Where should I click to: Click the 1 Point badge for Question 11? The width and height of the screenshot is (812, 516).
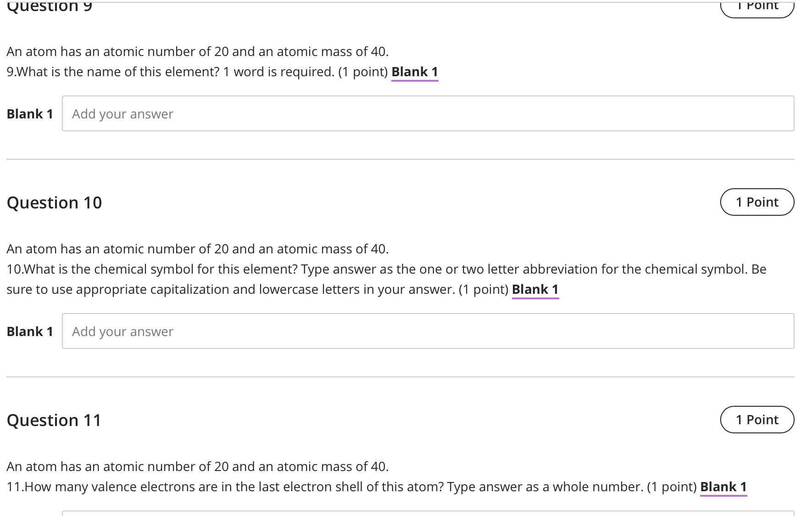pyautogui.click(x=757, y=419)
